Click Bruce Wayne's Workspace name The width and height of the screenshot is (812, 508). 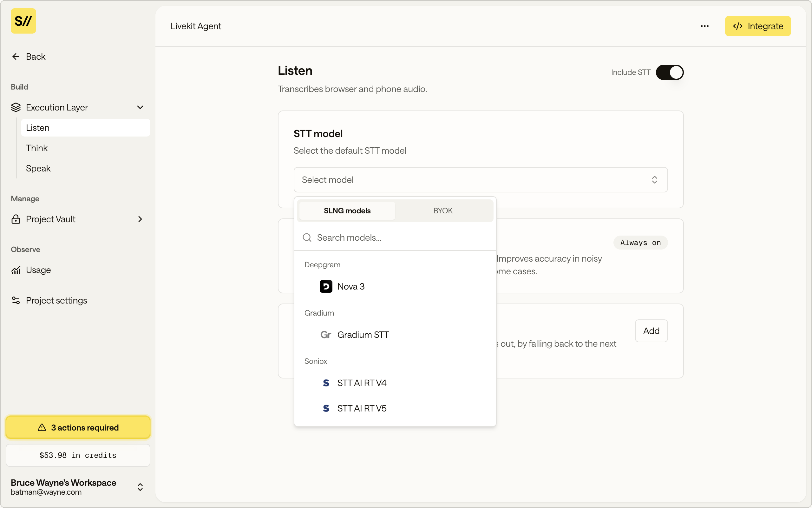pos(63,483)
